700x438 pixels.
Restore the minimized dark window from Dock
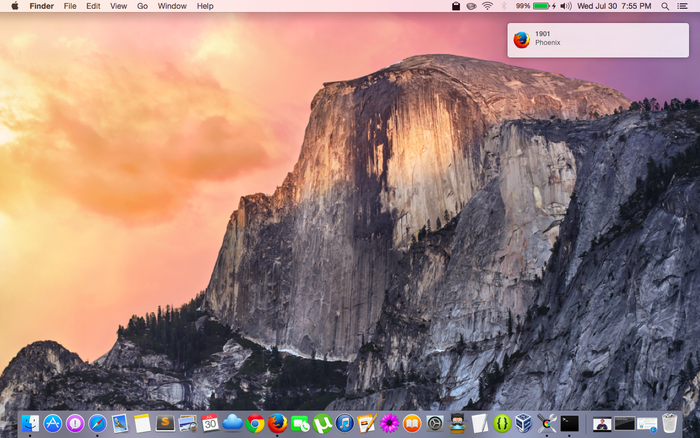click(x=624, y=424)
